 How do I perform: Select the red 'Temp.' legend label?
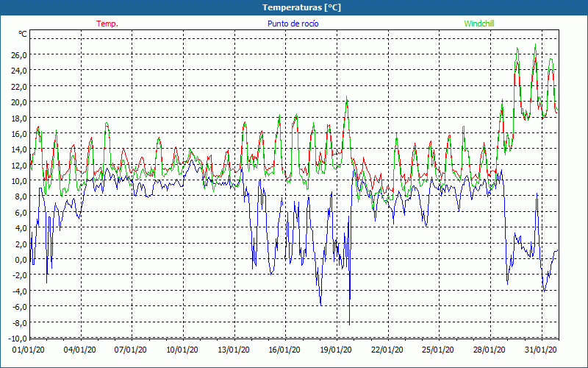pos(107,24)
